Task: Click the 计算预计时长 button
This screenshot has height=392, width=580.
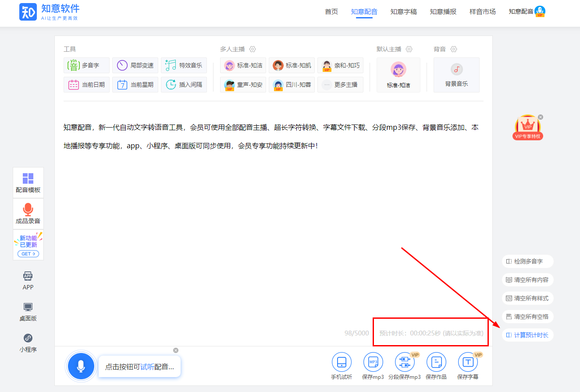Action: click(527, 335)
